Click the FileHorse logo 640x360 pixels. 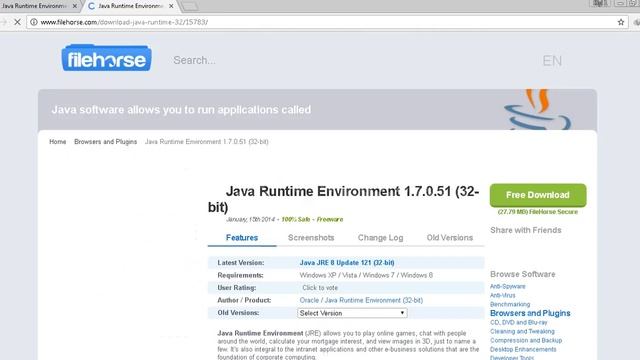107,58
